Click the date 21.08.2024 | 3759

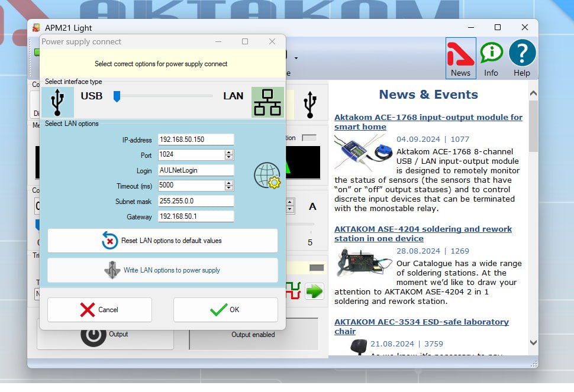pyautogui.click(x=407, y=344)
